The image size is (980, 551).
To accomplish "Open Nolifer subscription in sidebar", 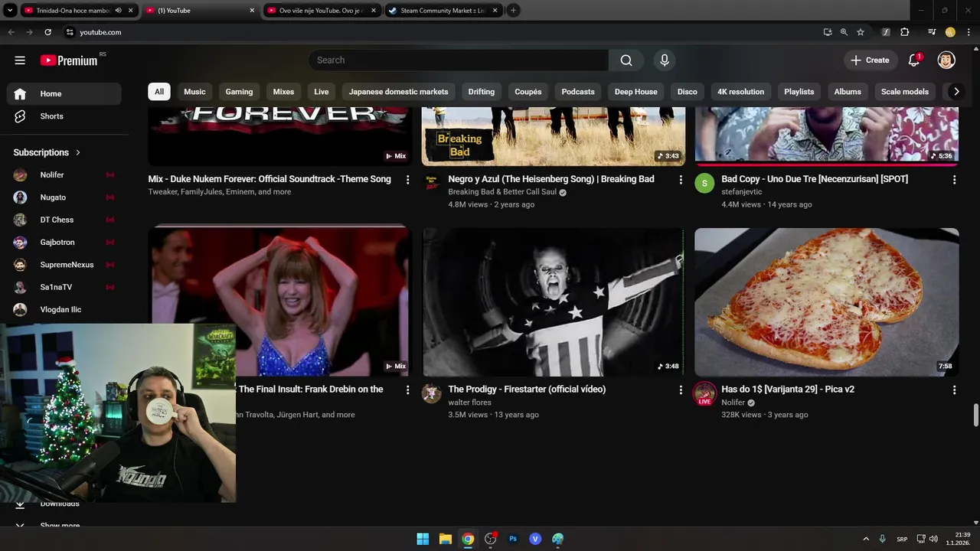I will [64, 174].
